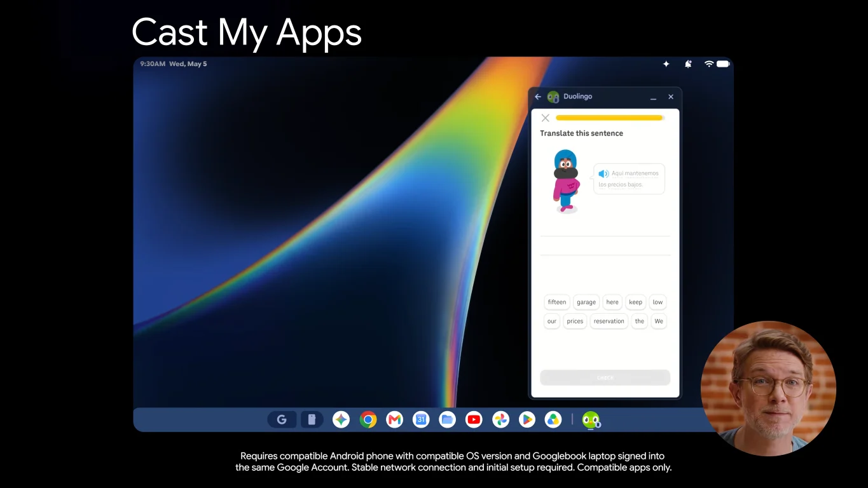Select the word tile "fifteen"

pyautogui.click(x=557, y=302)
